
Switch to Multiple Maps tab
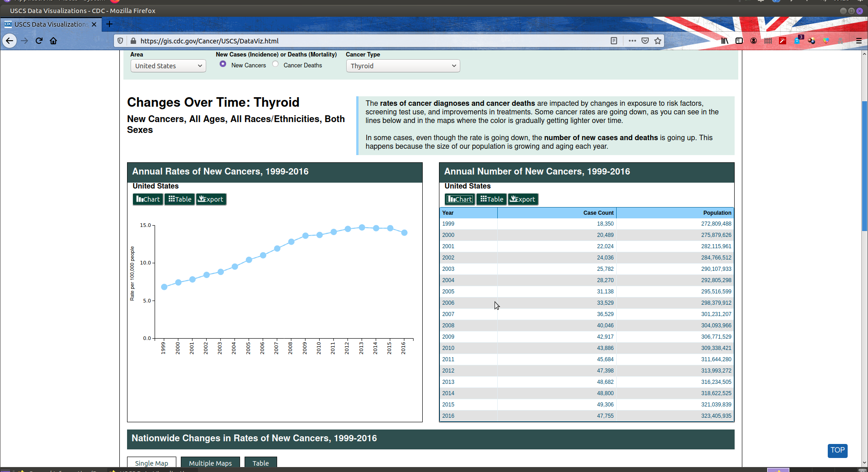coord(210,463)
